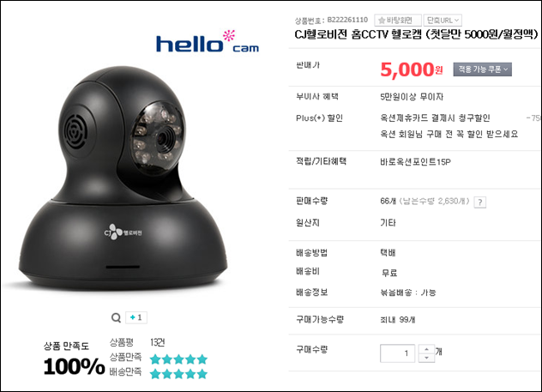This screenshot has height=392, width=542.
Task: Click the hello cam logo
Action: point(208,42)
